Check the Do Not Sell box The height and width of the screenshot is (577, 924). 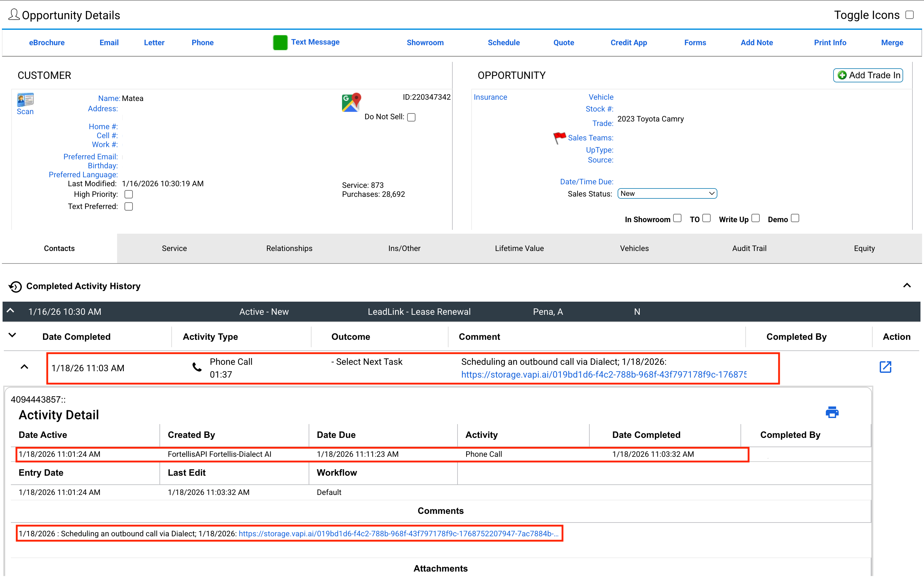point(411,117)
